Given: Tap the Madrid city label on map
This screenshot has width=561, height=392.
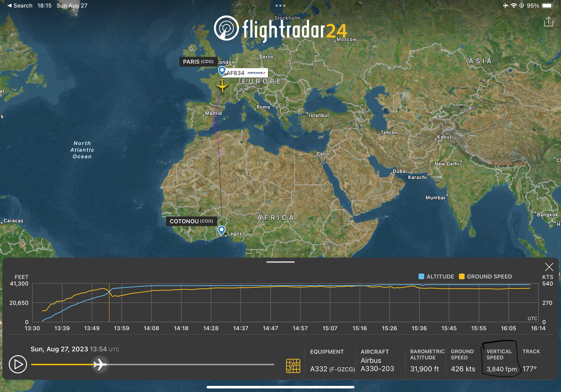Looking at the screenshot, I should [x=213, y=113].
